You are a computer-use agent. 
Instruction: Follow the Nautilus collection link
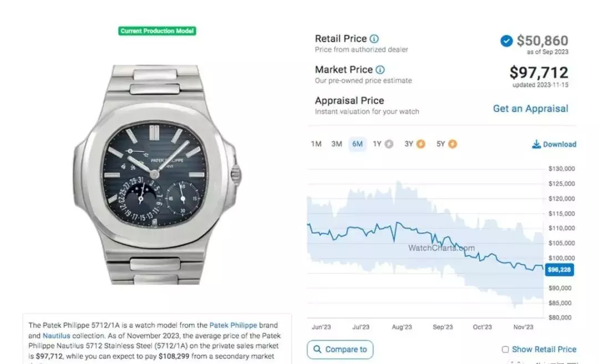56,336
